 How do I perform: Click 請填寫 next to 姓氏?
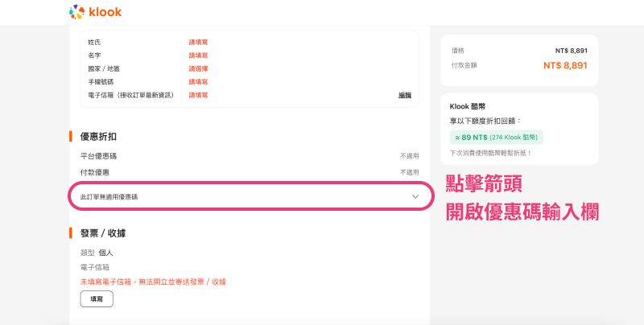coord(198,43)
